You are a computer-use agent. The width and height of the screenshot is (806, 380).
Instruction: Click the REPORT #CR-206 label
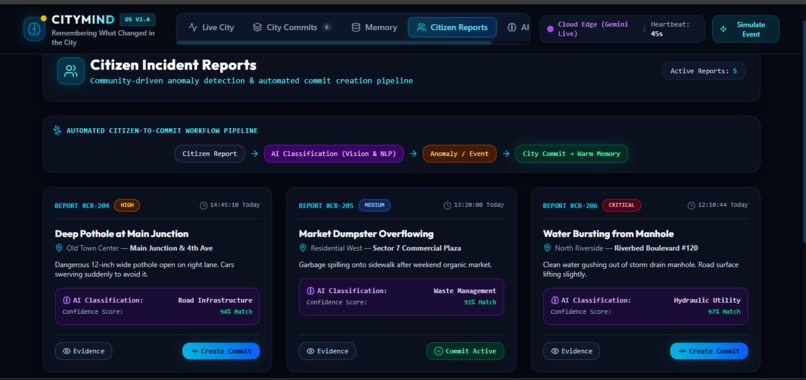coord(570,206)
